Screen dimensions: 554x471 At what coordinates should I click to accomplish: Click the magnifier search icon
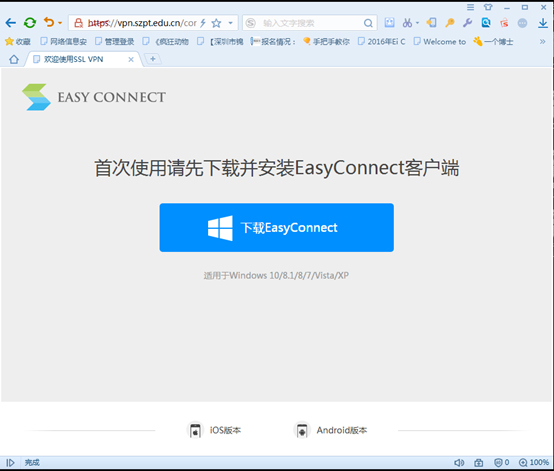368,23
